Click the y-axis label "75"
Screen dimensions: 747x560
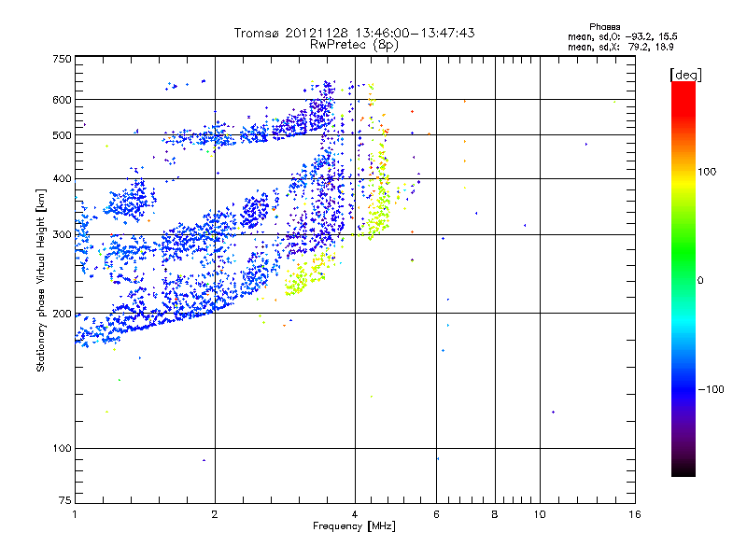click(x=65, y=500)
